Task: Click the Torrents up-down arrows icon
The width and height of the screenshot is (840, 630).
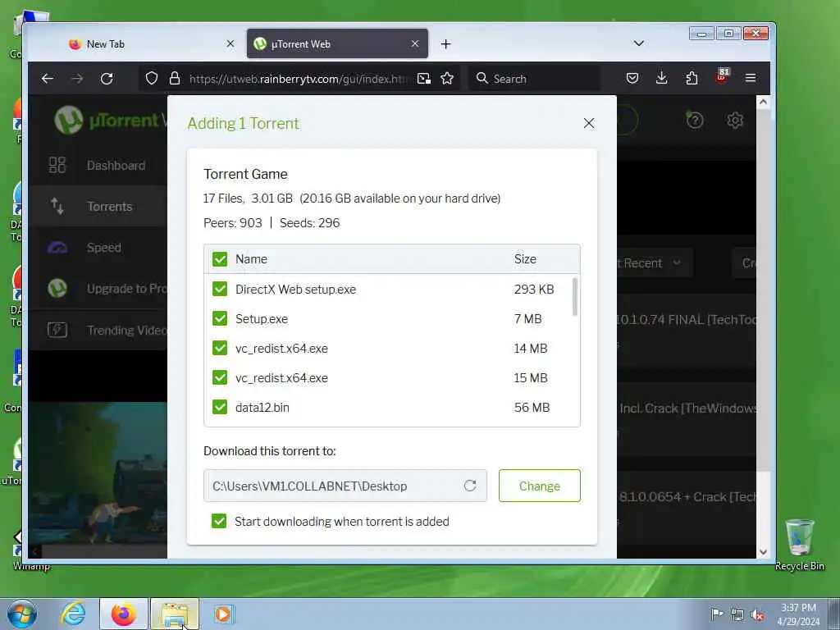Action: tap(57, 206)
